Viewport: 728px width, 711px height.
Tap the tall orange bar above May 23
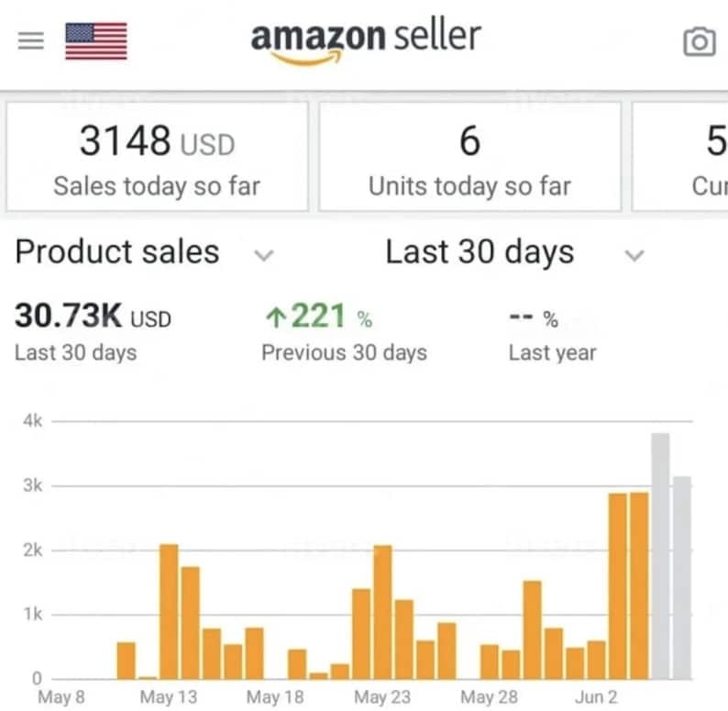click(x=382, y=610)
